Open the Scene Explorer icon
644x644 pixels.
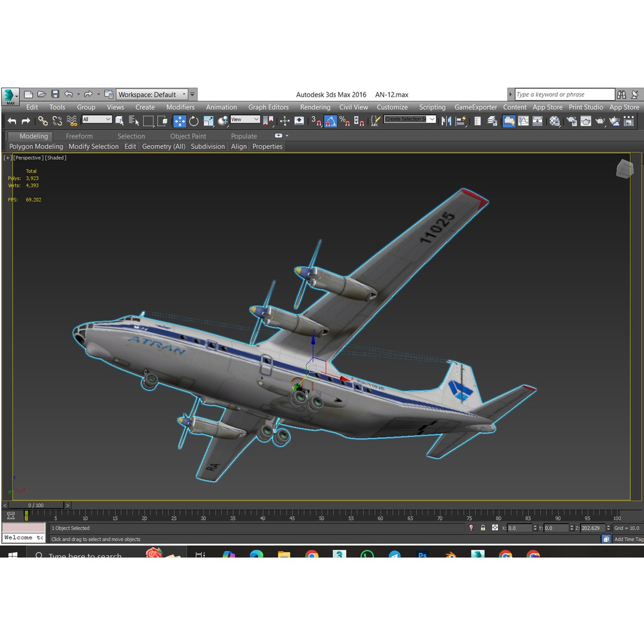coord(478,120)
